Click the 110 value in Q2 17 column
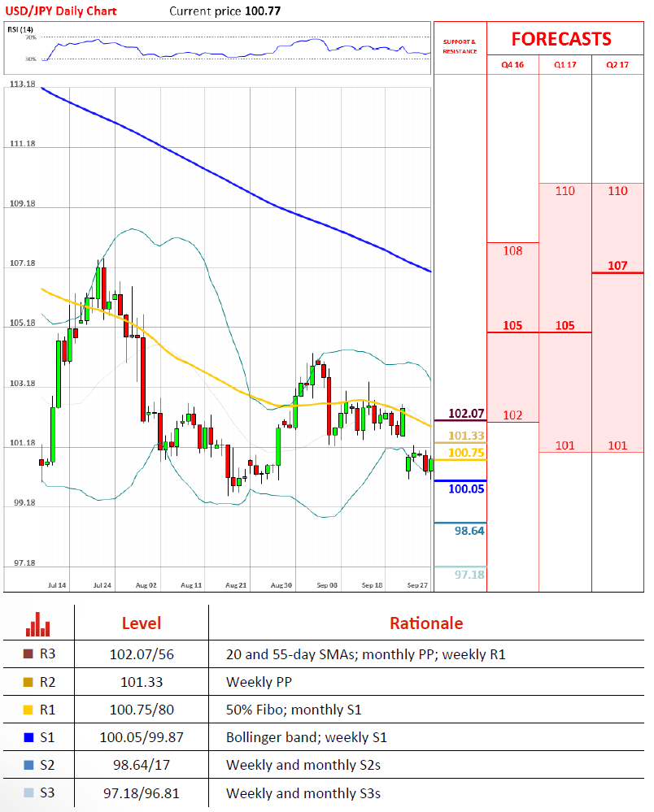Screen dimensions: 654x812 [617, 191]
